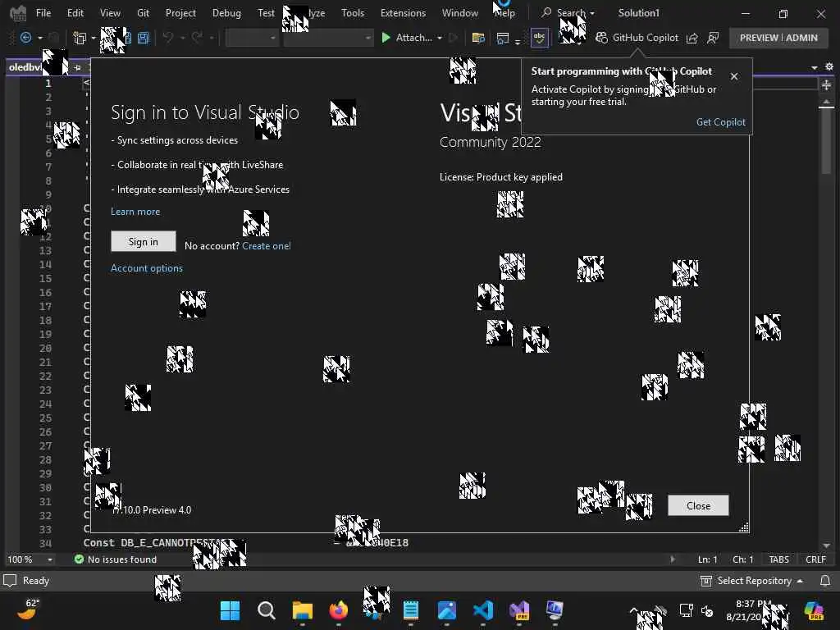Viewport: 840px width, 630px height.
Task: Launch Firefox from taskbar
Action: (x=338, y=610)
